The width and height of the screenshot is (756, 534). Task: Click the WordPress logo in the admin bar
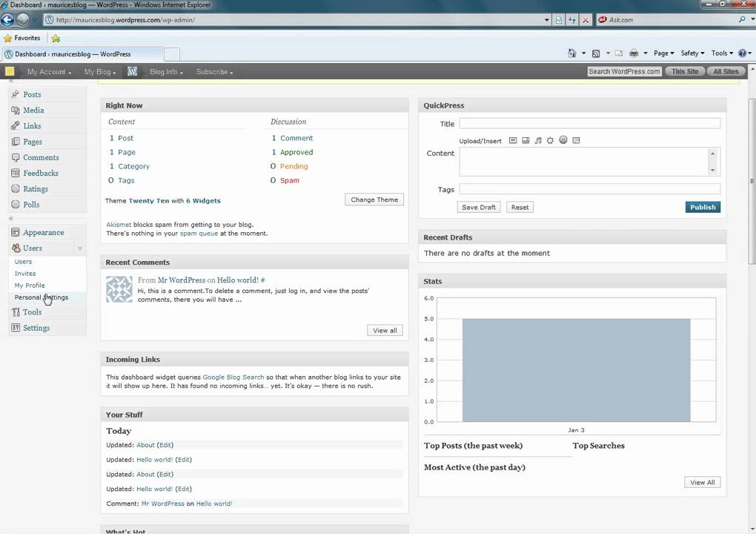pos(132,71)
